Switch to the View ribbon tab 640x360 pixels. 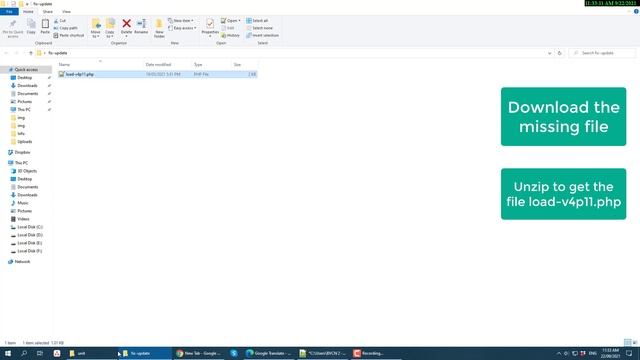66,11
